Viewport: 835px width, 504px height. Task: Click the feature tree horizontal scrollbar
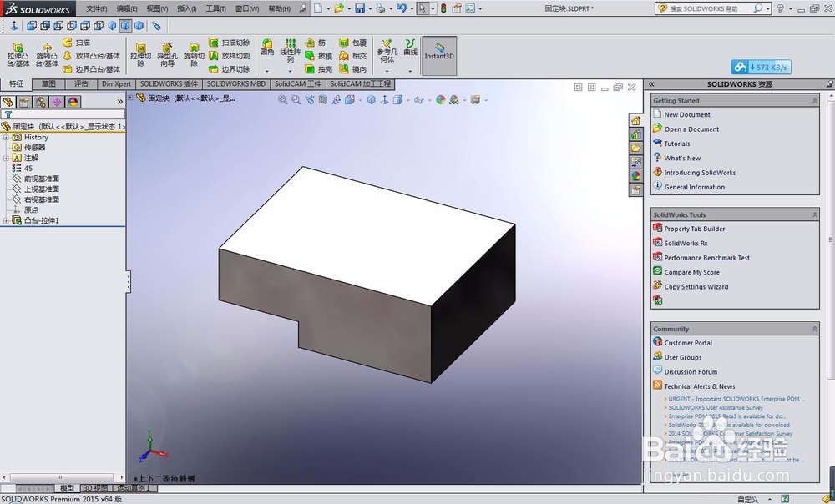61,477
